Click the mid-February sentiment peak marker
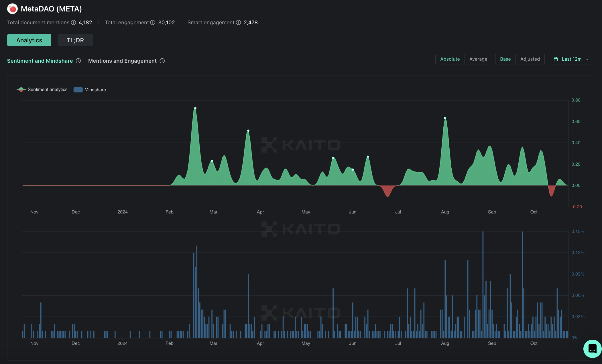 pos(195,108)
